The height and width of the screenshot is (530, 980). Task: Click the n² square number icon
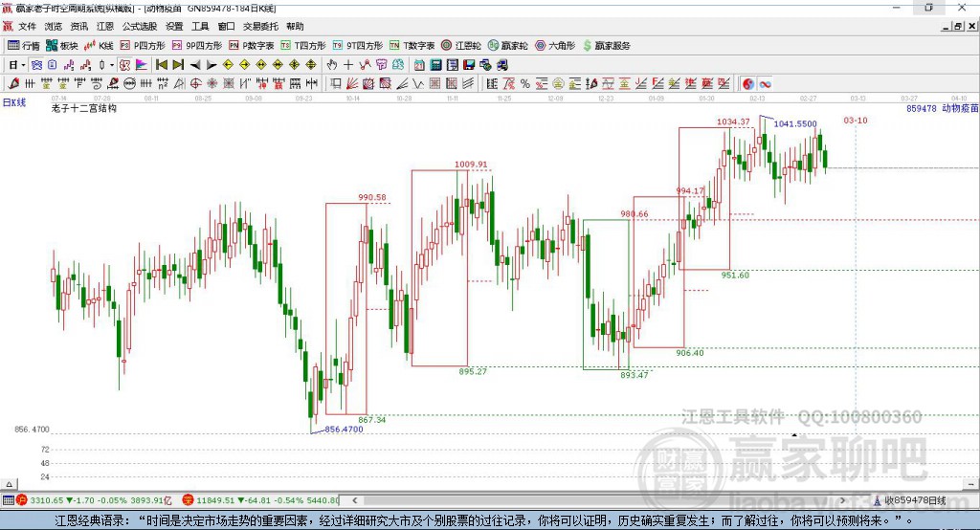tap(163, 84)
